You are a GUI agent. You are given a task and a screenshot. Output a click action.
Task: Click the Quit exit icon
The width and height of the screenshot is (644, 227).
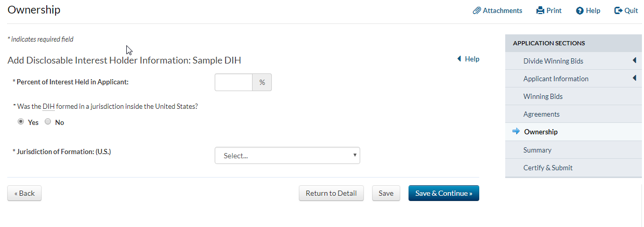(619, 10)
